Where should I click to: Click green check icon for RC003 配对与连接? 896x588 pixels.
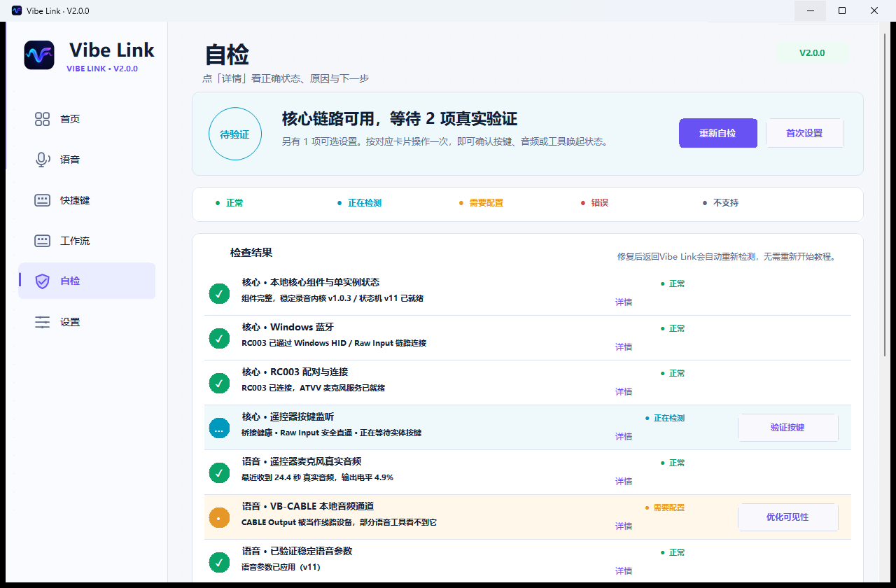220,383
